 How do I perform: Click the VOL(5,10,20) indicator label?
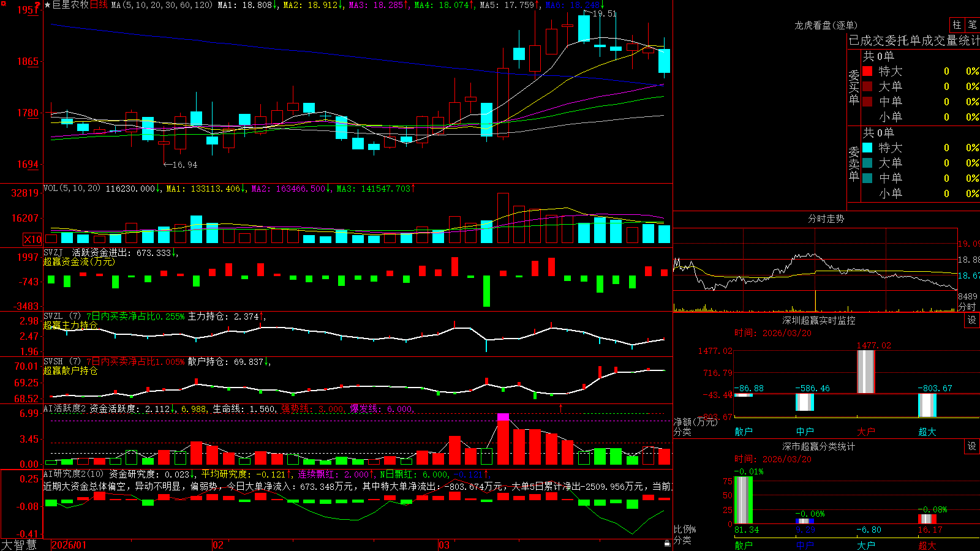[72, 188]
